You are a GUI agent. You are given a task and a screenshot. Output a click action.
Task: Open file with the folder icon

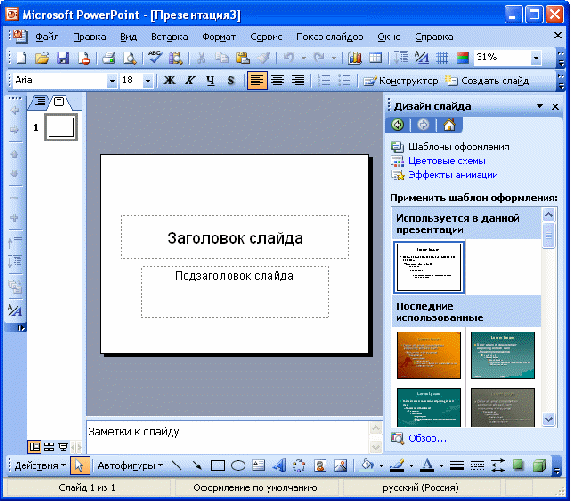[x=42, y=58]
